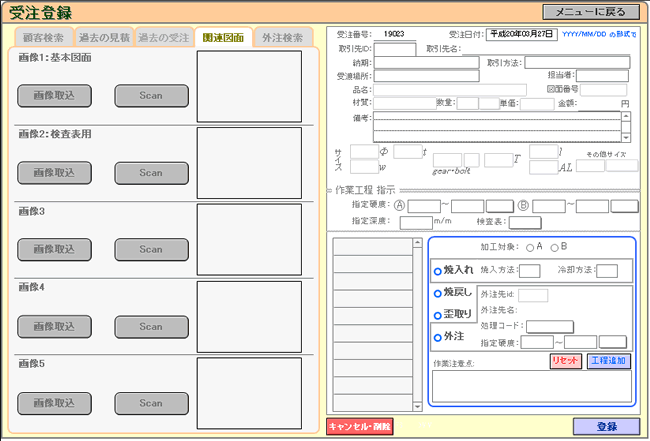Click the 登録 button
Viewport: 650px width, 441px height.
click(606, 426)
